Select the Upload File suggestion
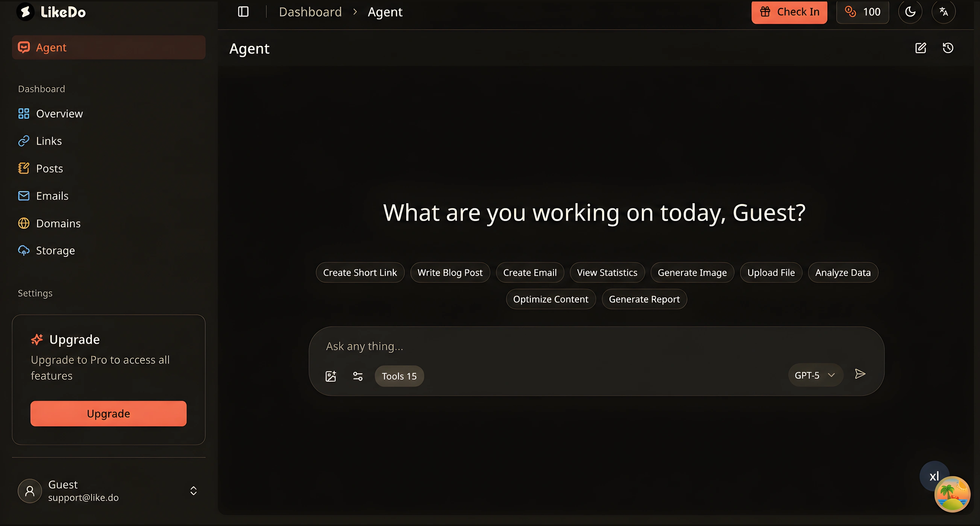This screenshot has height=526, width=980. (771, 273)
